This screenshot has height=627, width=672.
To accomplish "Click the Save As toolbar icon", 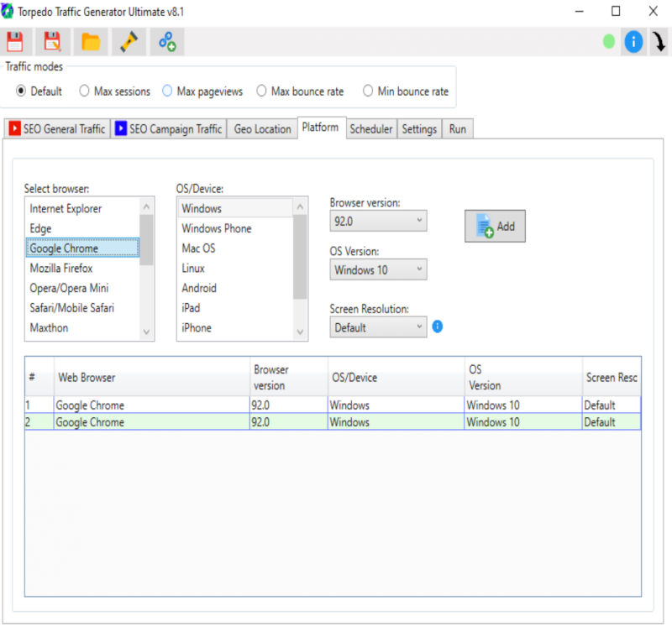I will (x=53, y=41).
